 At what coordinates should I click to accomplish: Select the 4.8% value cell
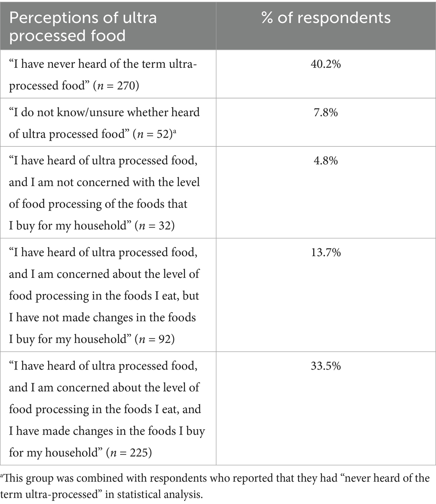[325, 161]
